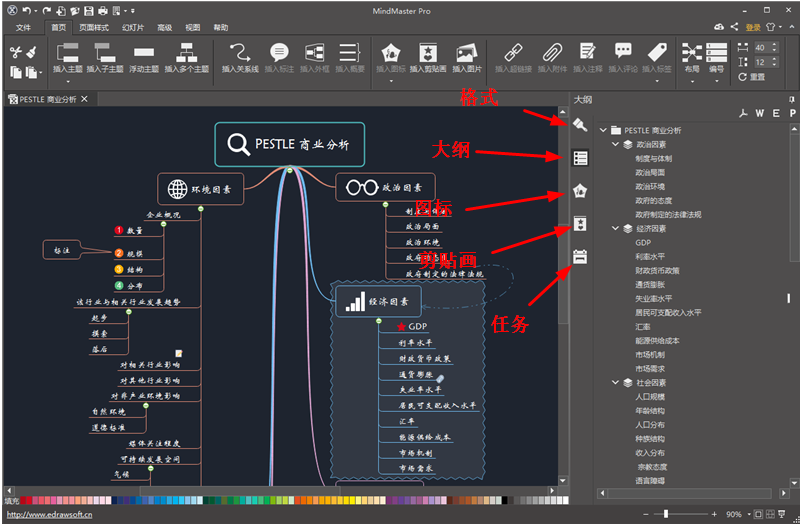Click 插入外框 (insert boundary)

coord(314,58)
